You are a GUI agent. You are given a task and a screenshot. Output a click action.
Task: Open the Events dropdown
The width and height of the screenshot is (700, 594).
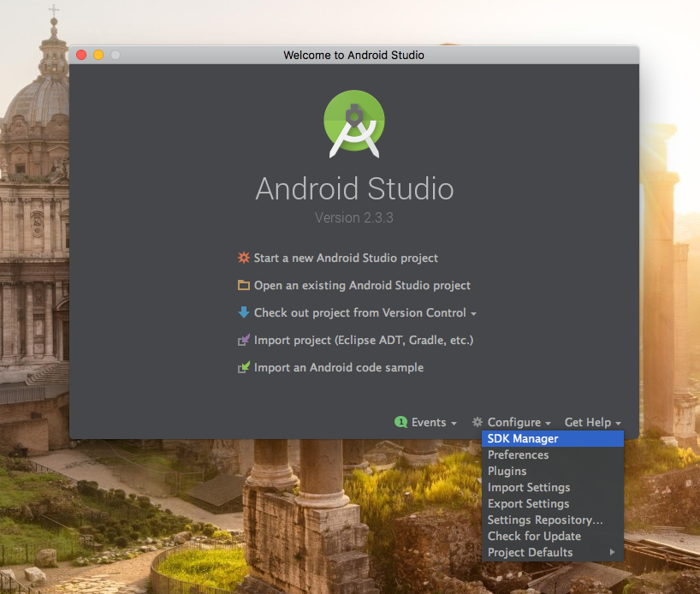pyautogui.click(x=426, y=422)
